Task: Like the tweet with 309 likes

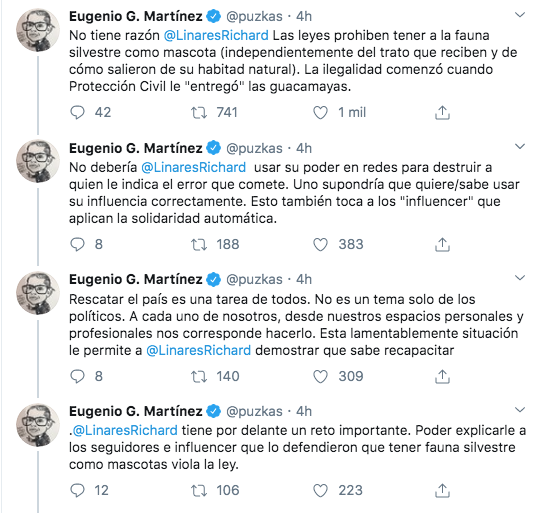Action: click(320, 376)
